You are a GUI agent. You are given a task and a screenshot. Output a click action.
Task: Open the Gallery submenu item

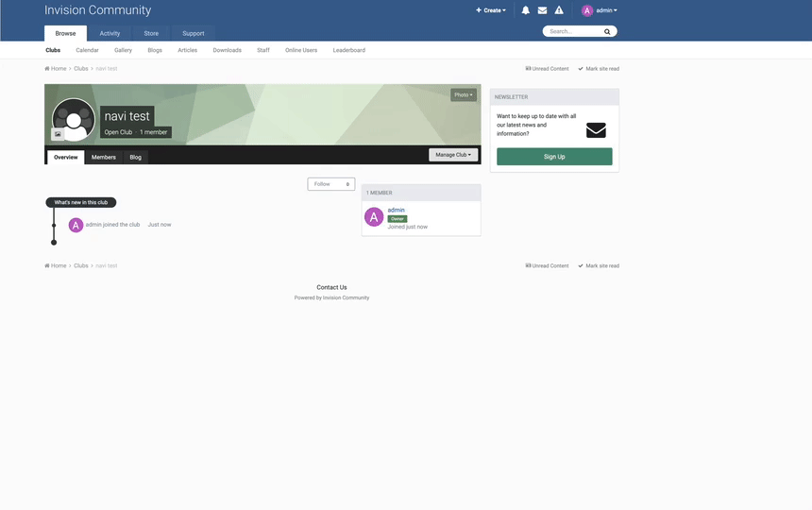point(124,50)
